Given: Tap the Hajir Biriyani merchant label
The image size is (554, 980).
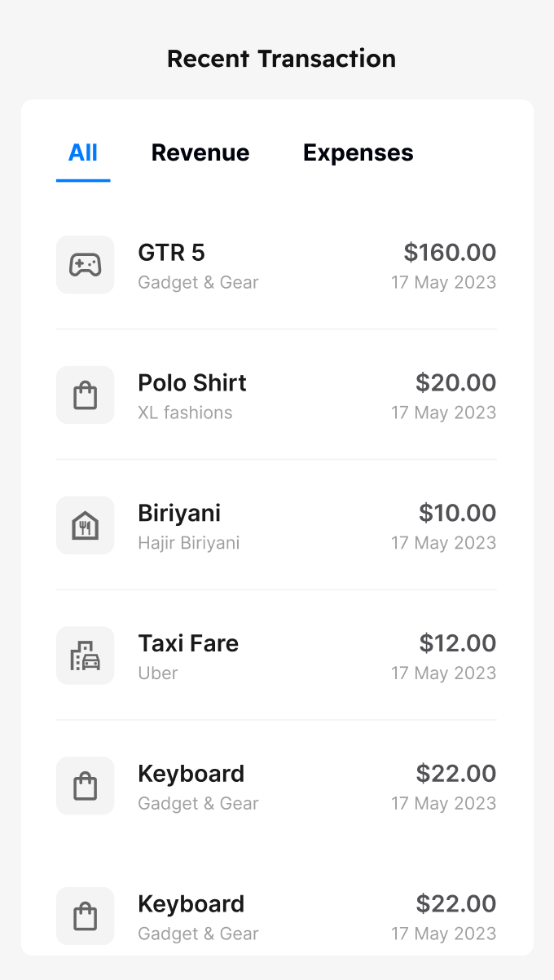Looking at the screenshot, I should (189, 543).
